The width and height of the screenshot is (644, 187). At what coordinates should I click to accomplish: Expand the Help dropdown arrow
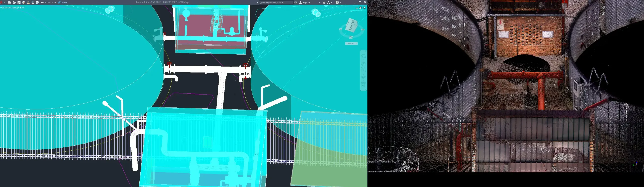click(341, 2)
